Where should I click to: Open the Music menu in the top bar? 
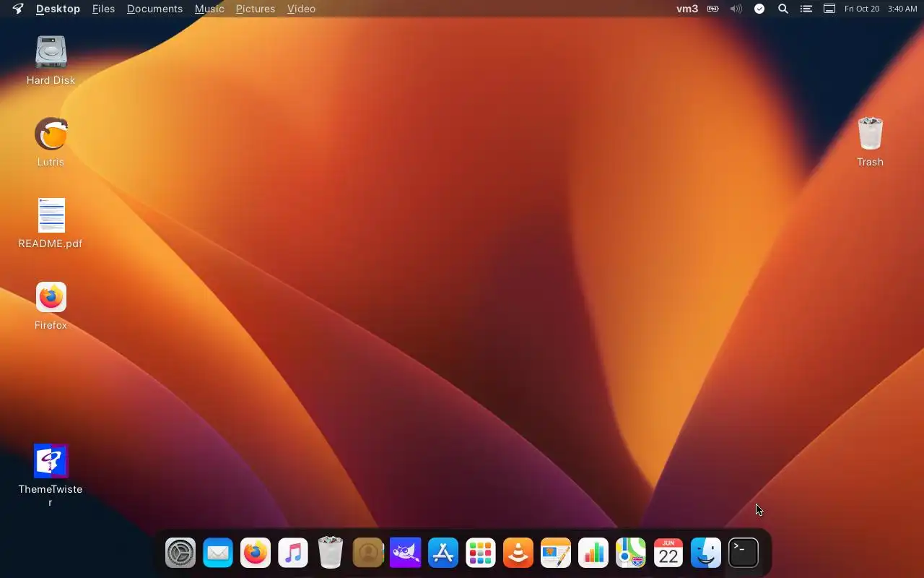click(x=209, y=9)
